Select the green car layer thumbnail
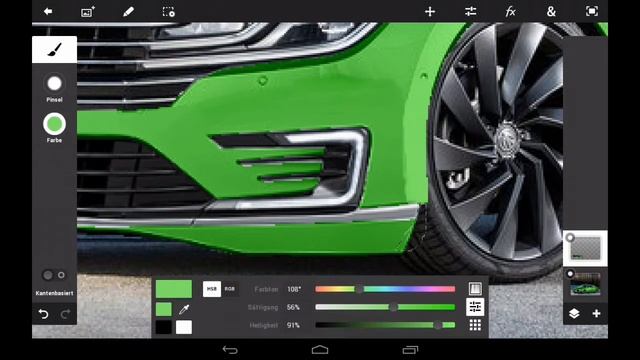Image resolution: width=640 pixels, height=360 pixels. tap(585, 284)
